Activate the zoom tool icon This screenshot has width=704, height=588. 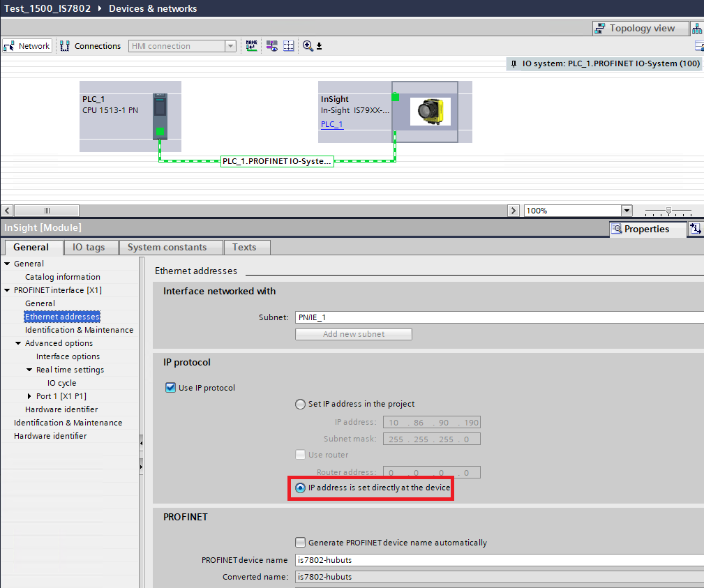pyautogui.click(x=308, y=45)
